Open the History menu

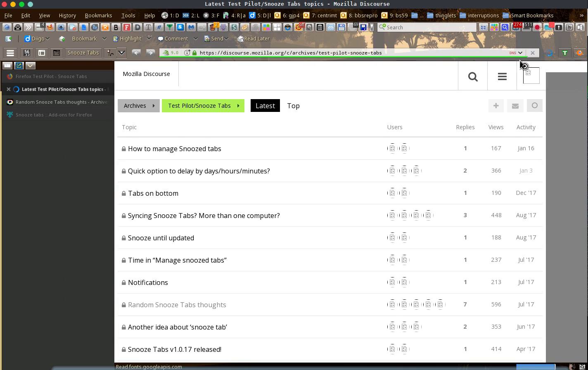click(x=67, y=15)
